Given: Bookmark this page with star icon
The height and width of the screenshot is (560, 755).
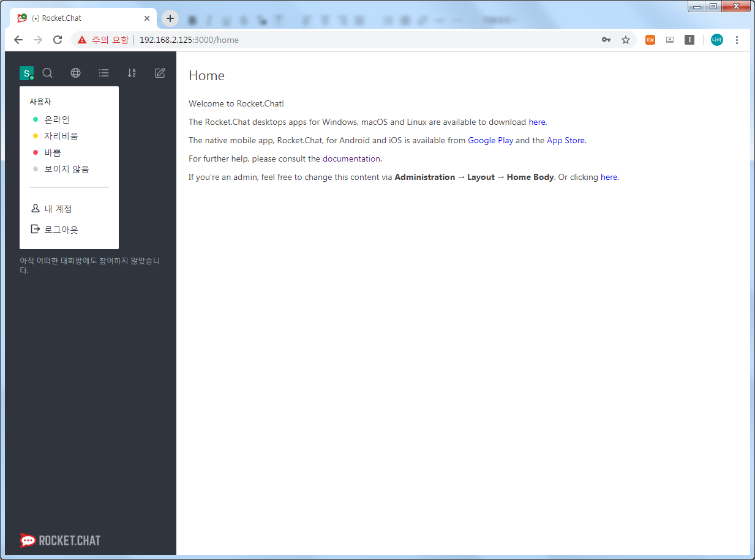Looking at the screenshot, I should [626, 40].
